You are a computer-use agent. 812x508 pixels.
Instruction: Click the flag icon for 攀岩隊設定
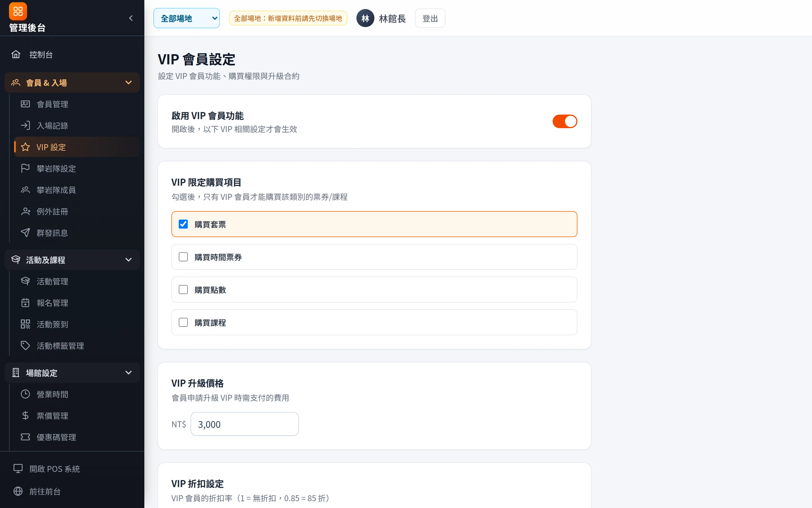click(x=25, y=168)
